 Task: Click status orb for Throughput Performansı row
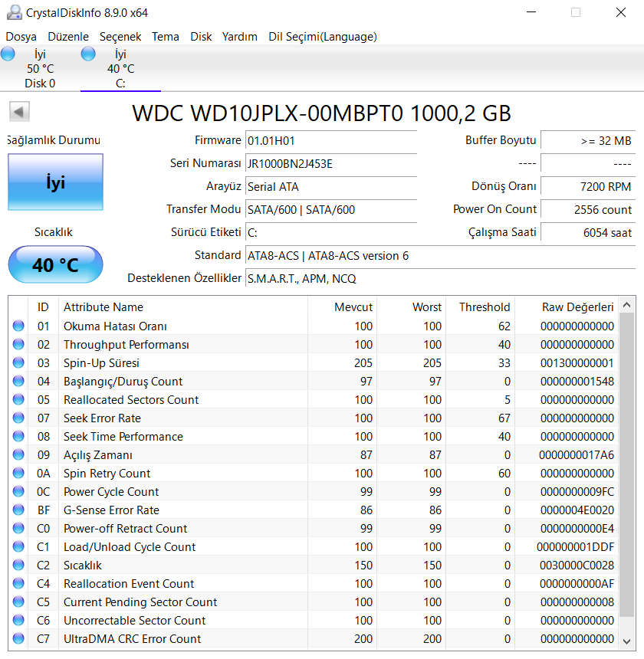(x=18, y=344)
